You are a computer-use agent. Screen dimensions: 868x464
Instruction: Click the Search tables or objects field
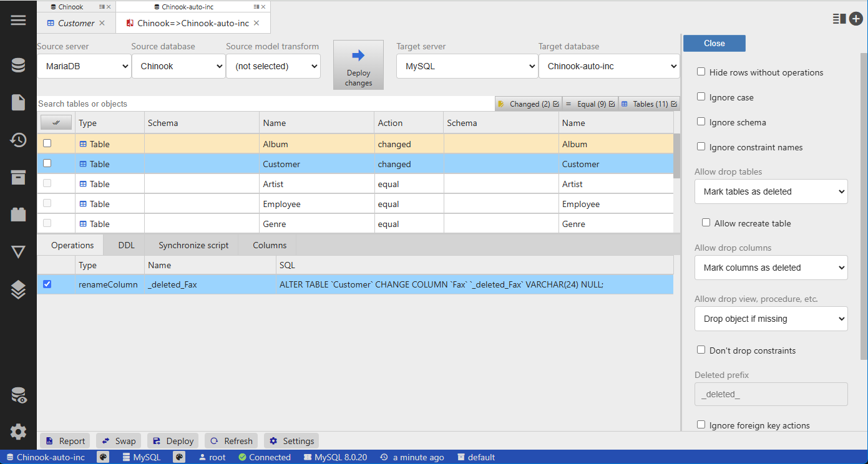point(265,104)
